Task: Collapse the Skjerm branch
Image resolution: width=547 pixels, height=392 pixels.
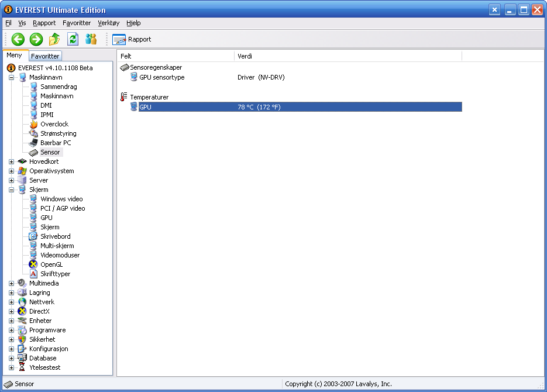Action: click(12, 190)
